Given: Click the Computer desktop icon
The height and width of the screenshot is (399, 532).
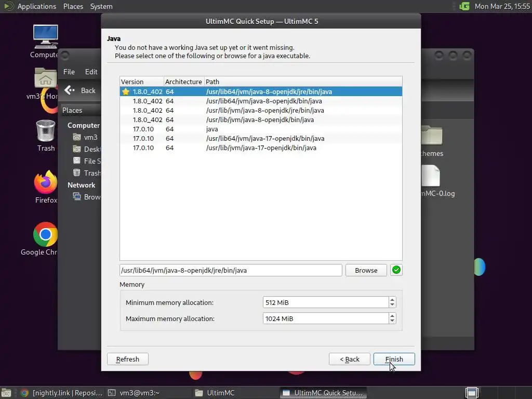Looking at the screenshot, I should pos(46,37).
